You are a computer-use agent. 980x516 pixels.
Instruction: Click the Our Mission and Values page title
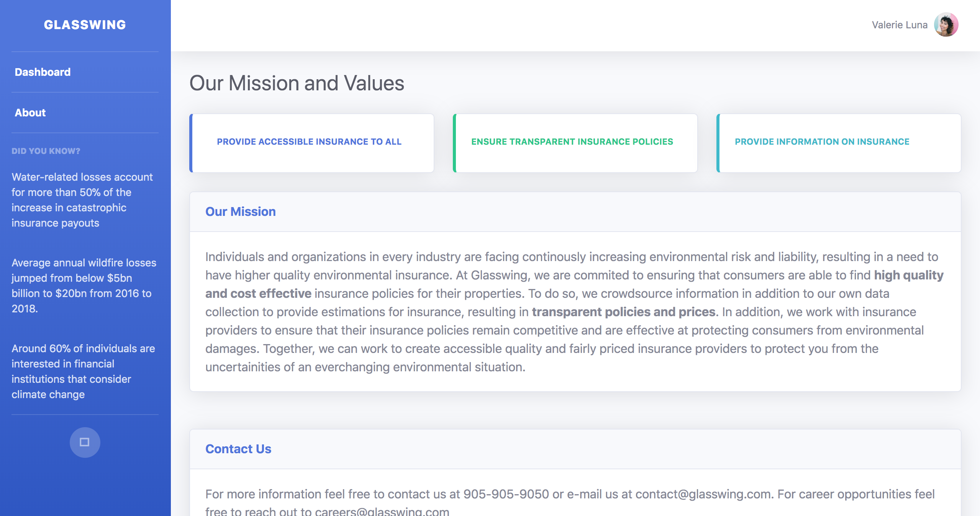[x=297, y=83]
